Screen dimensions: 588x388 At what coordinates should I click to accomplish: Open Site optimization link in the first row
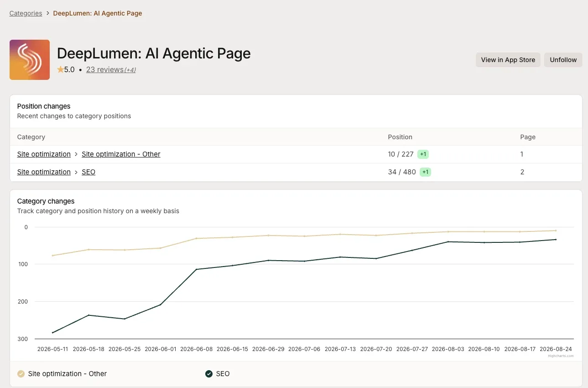[44, 154]
